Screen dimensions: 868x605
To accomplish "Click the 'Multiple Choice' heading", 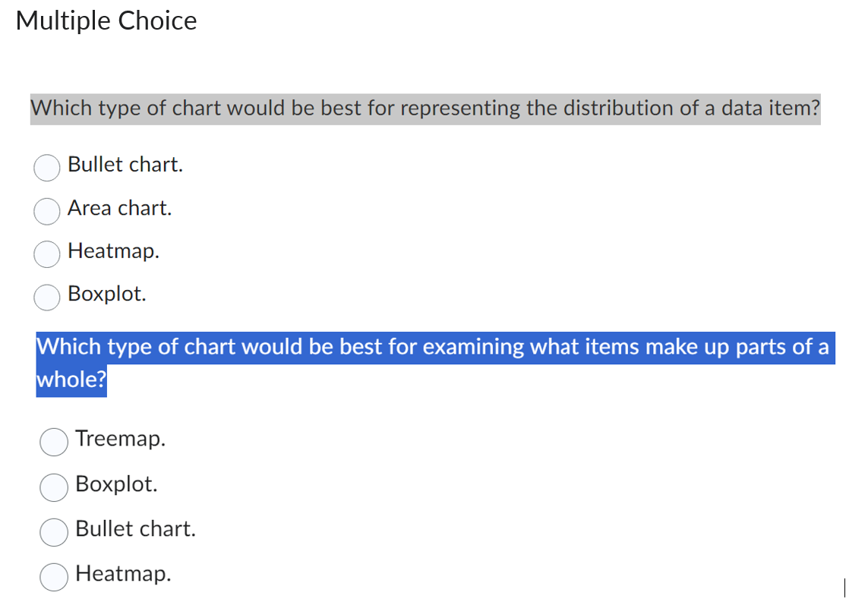I will click(x=106, y=20).
